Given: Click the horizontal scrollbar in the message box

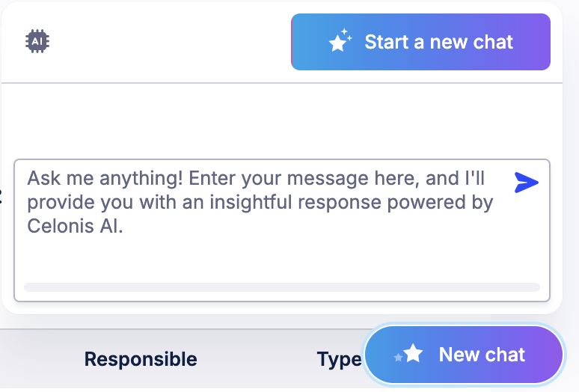Looking at the screenshot, I should tap(281, 287).
